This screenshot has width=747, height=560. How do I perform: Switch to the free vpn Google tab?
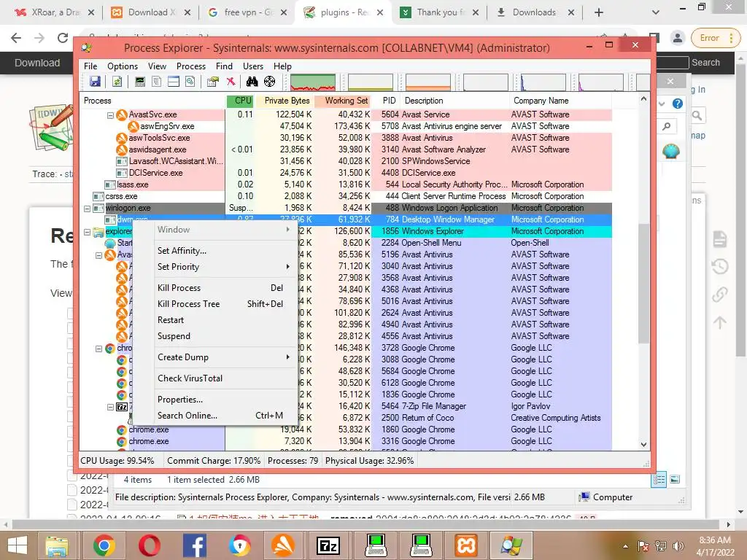(x=248, y=12)
